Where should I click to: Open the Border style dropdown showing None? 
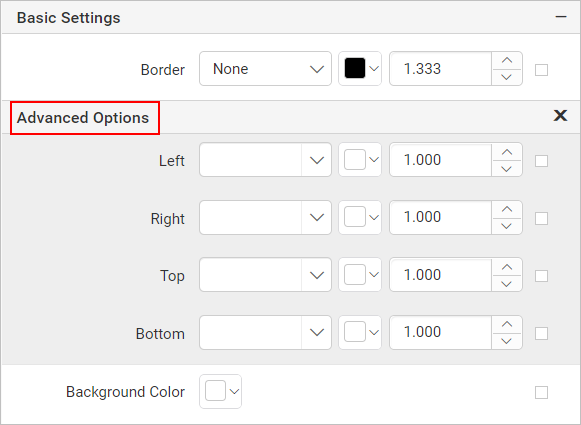pyautogui.click(x=265, y=69)
